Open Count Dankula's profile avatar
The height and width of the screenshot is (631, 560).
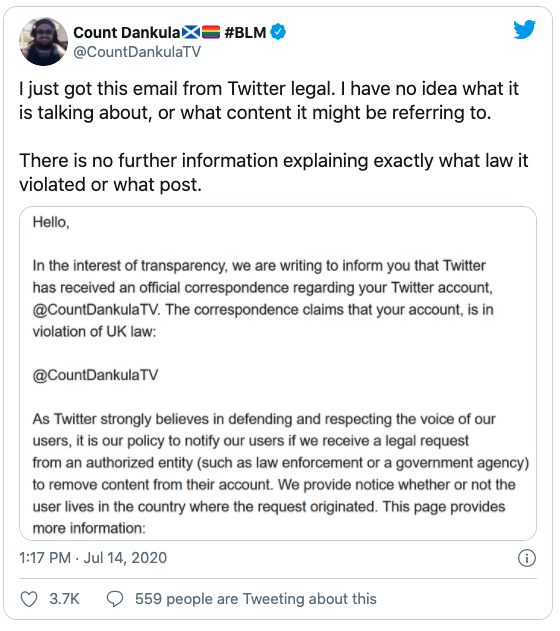point(43,42)
